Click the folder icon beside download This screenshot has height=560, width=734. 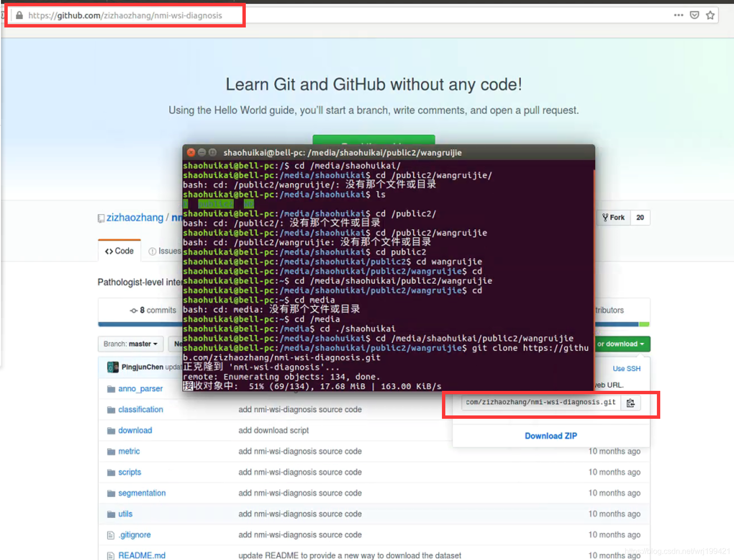(111, 431)
